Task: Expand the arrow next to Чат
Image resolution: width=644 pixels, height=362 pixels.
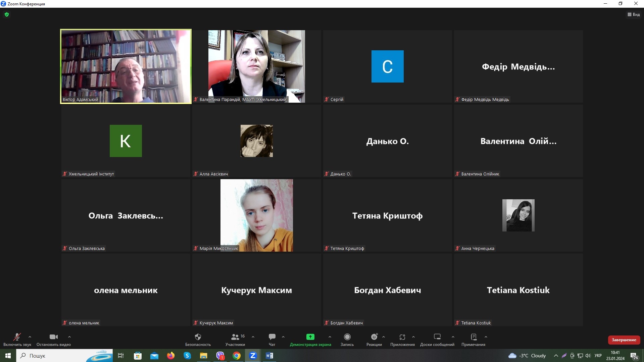Action: pos(283,337)
